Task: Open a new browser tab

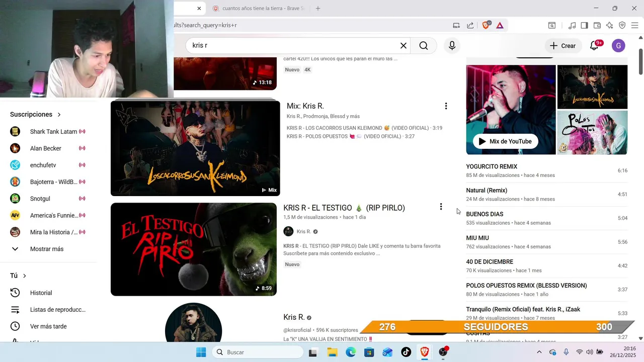Action: pos(318,8)
